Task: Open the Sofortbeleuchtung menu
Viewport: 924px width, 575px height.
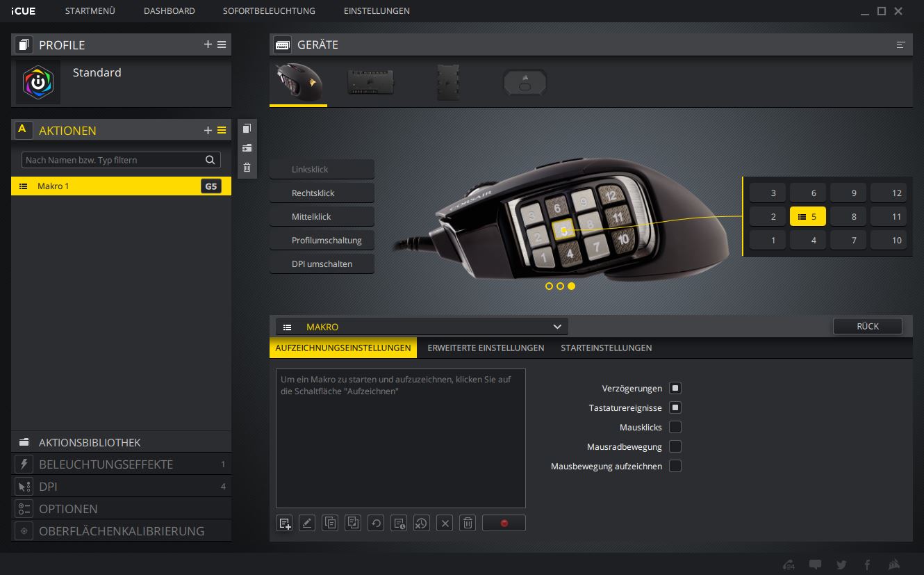Action: point(269,11)
